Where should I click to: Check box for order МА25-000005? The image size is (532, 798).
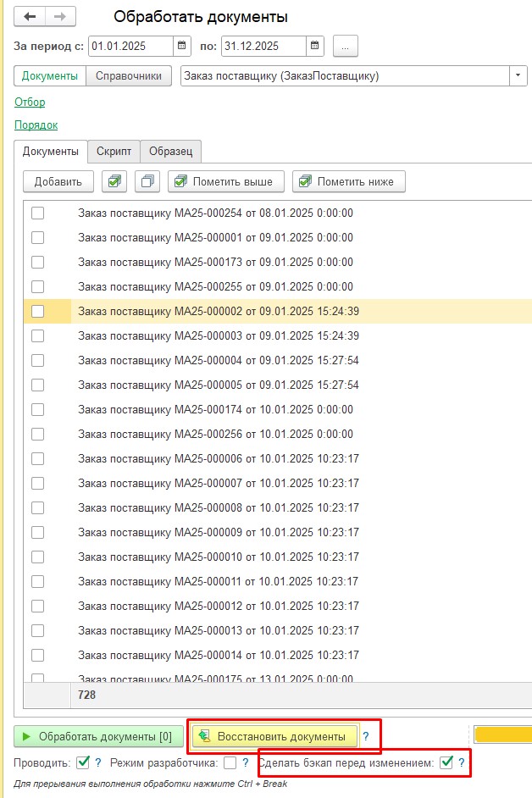coord(37,385)
